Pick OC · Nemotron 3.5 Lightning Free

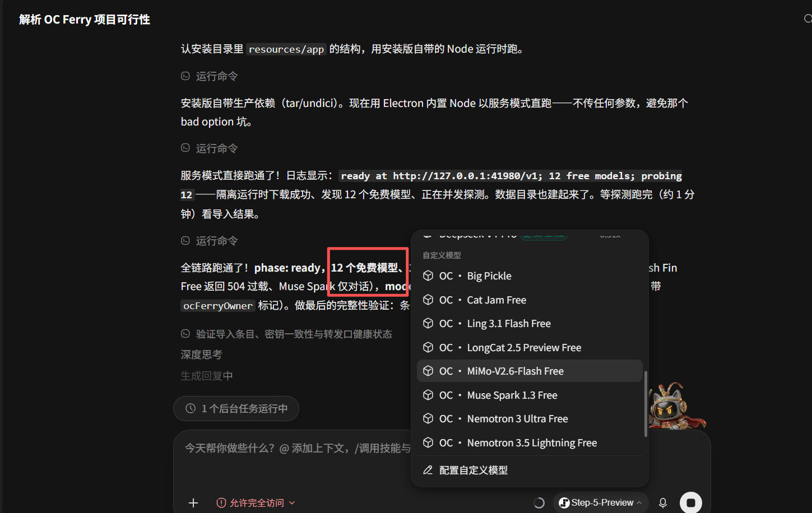(530, 442)
